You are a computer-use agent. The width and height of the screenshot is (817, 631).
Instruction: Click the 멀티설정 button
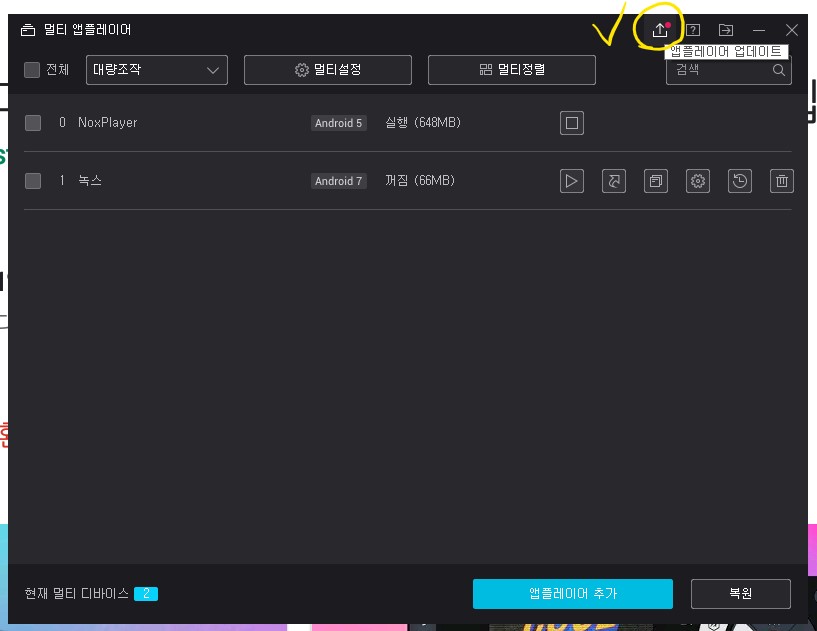point(328,70)
